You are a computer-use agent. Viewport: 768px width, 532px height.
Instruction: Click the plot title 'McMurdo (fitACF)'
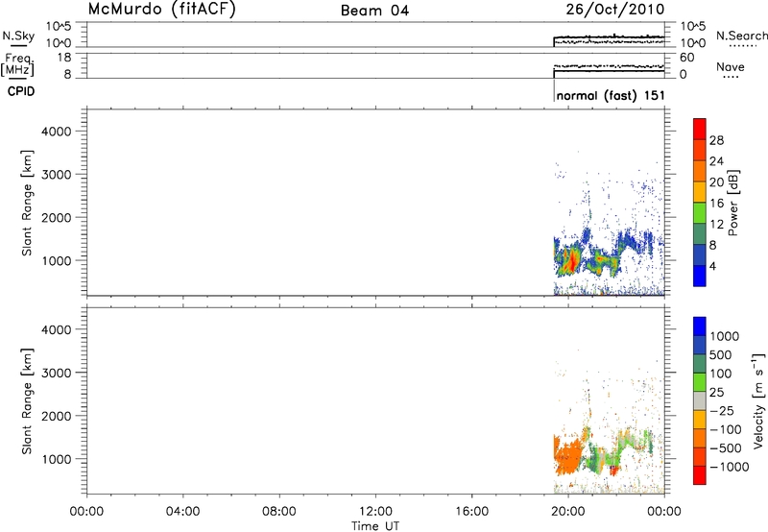tap(161, 10)
